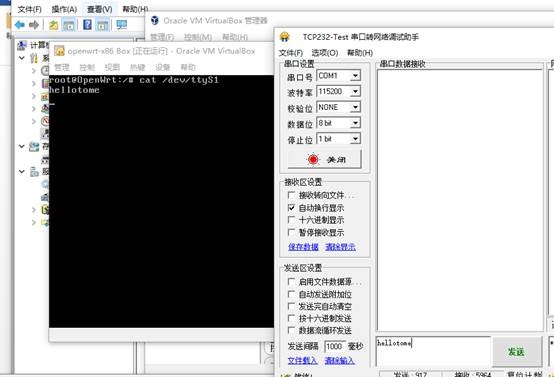The width and height of the screenshot is (554, 377).
Task: Open the 串口号 COM1 dropdown
Action: [x=355, y=76]
